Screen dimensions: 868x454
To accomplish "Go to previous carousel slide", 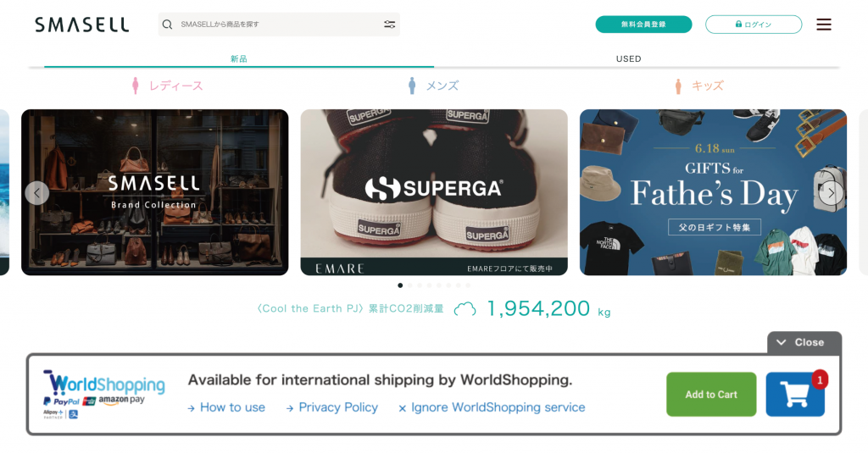I will (37, 193).
